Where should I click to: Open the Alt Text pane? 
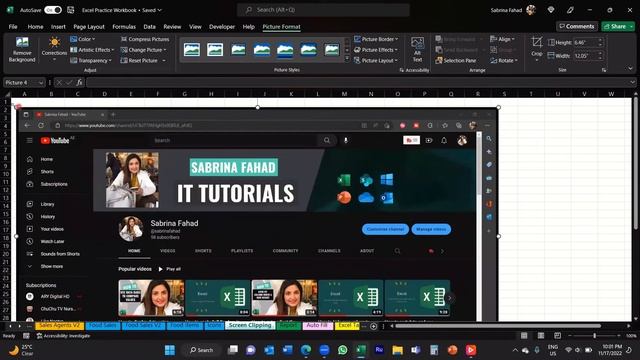[x=417, y=49]
